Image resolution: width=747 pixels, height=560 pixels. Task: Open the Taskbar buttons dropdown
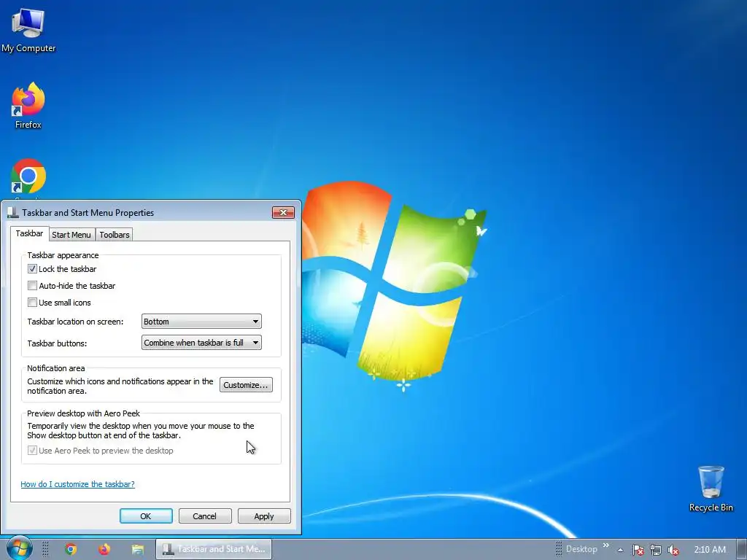click(201, 343)
